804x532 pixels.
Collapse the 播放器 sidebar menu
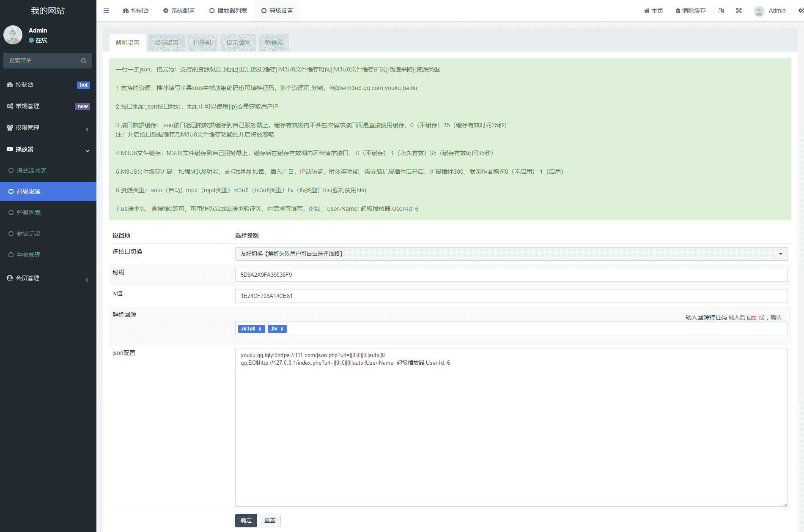[48, 149]
